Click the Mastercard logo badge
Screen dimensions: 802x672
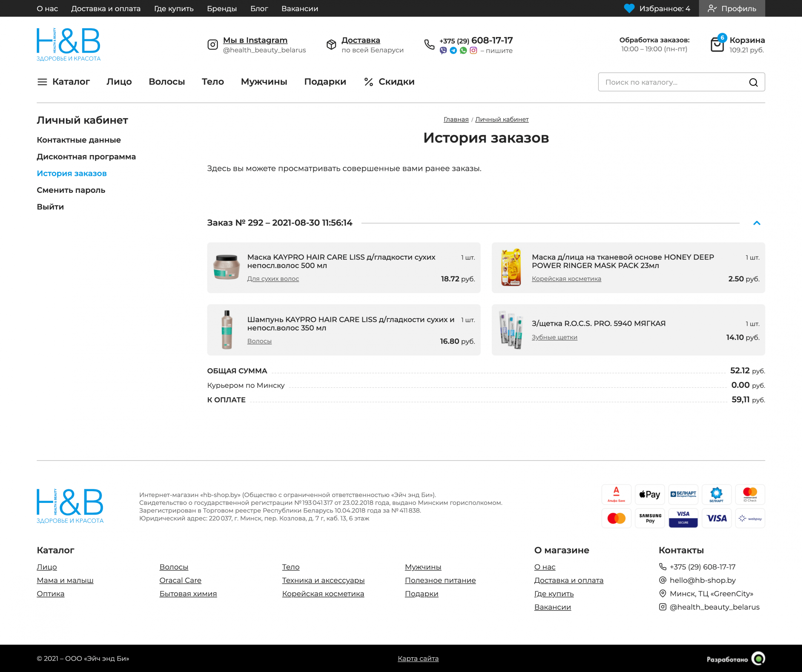click(x=616, y=518)
